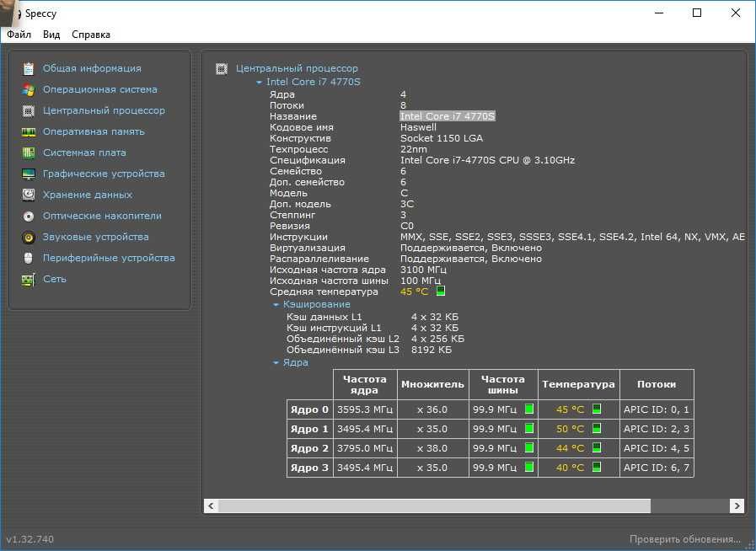Click Ядро 0 temperature green indicator
The height and width of the screenshot is (551, 756).
597,409
